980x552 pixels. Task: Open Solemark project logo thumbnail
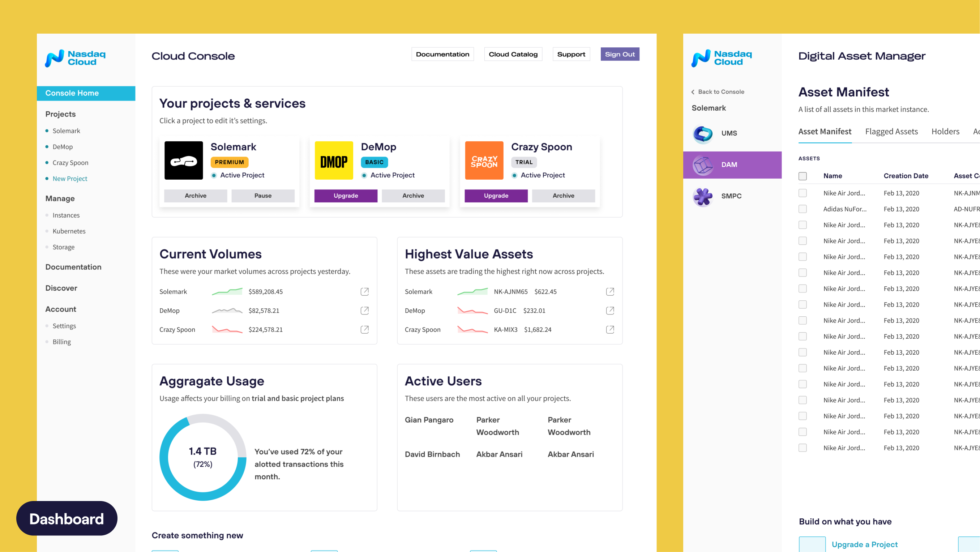[183, 161]
